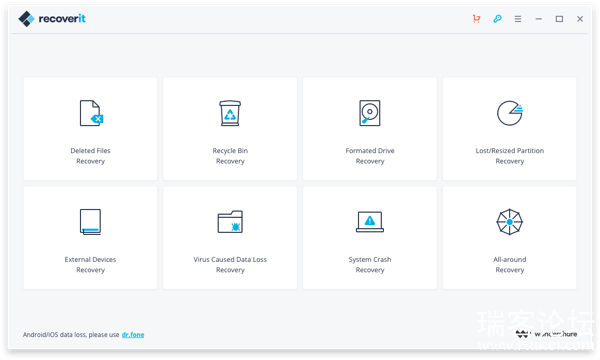The height and width of the screenshot is (360, 600).
Task: Close the recoverit window
Action: click(580, 19)
